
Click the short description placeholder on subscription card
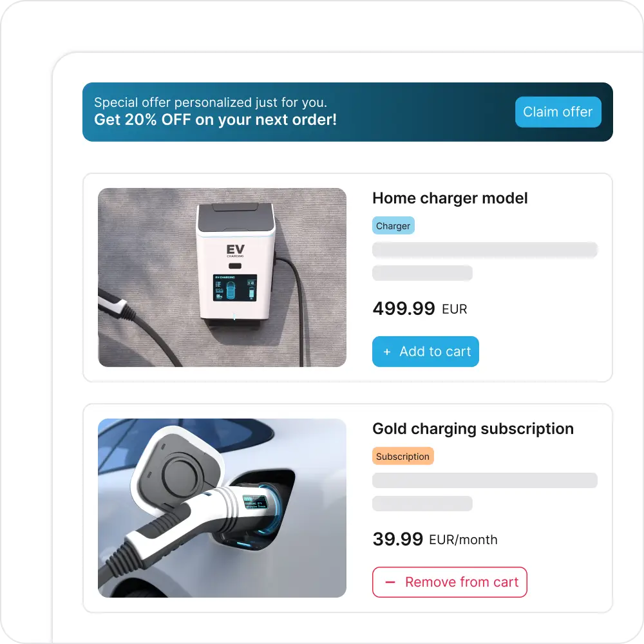(422, 503)
